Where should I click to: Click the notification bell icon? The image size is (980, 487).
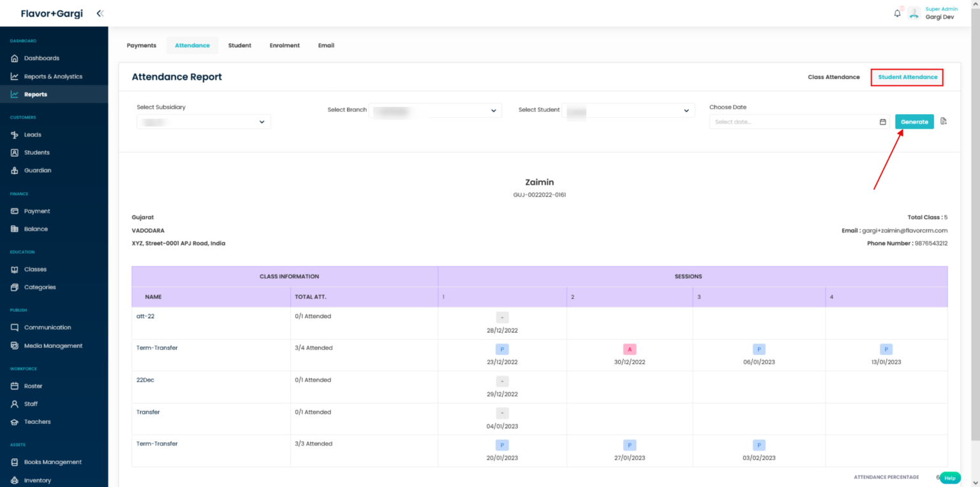coord(897,13)
